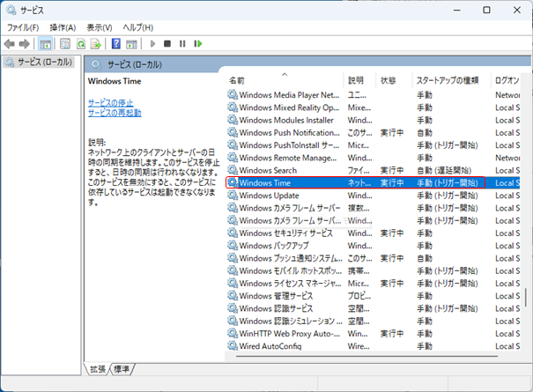Open the 操作(A) menu
This screenshot has width=533, height=392.
pos(63,27)
